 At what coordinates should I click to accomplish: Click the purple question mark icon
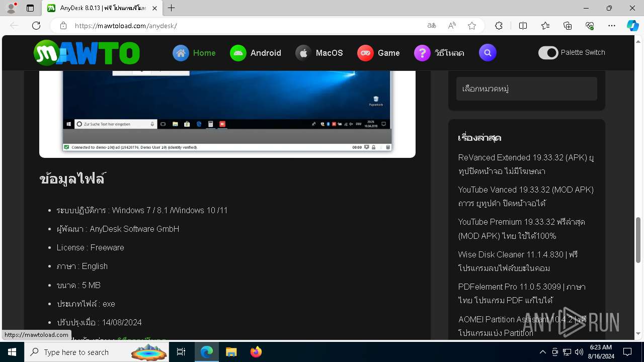(x=422, y=53)
